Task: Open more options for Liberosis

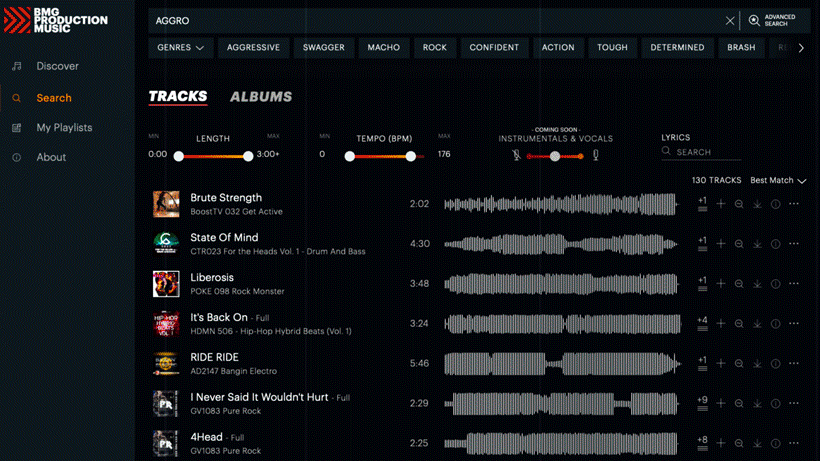Action: coord(794,283)
